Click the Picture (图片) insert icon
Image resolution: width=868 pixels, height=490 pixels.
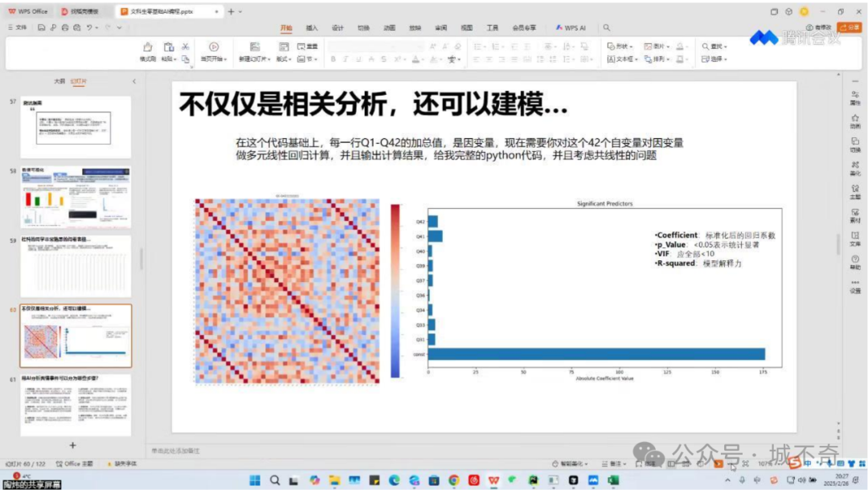tap(648, 47)
